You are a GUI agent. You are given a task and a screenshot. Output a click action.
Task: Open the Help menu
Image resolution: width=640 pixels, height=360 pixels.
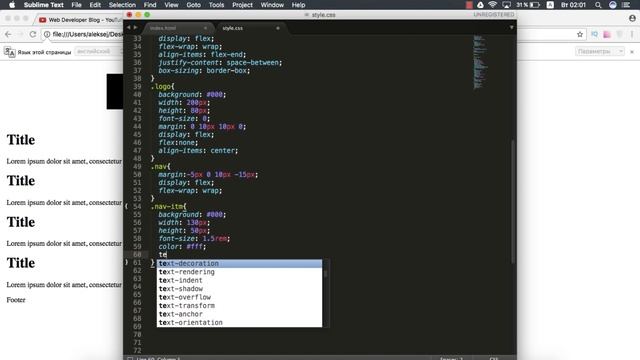(x=298, y=5)
